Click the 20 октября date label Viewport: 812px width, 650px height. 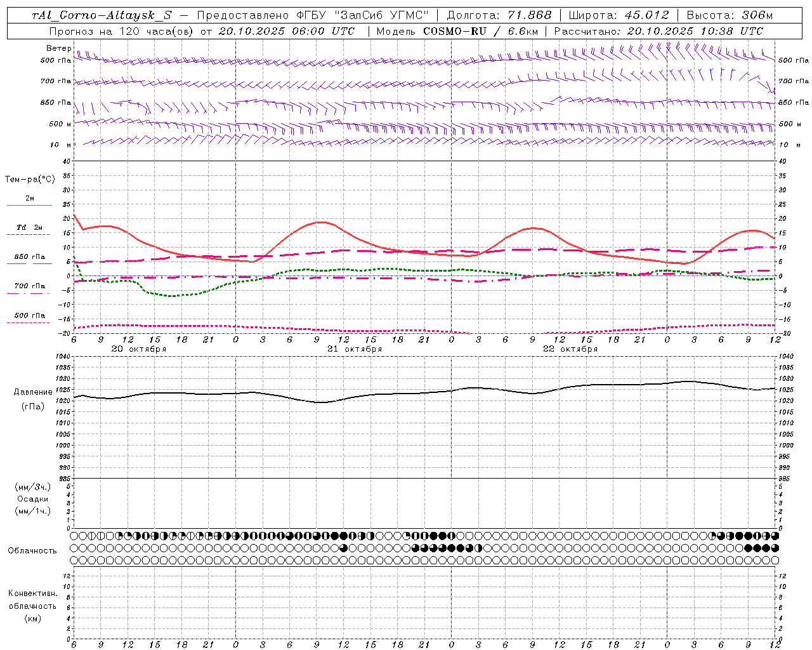coord(139,349)
